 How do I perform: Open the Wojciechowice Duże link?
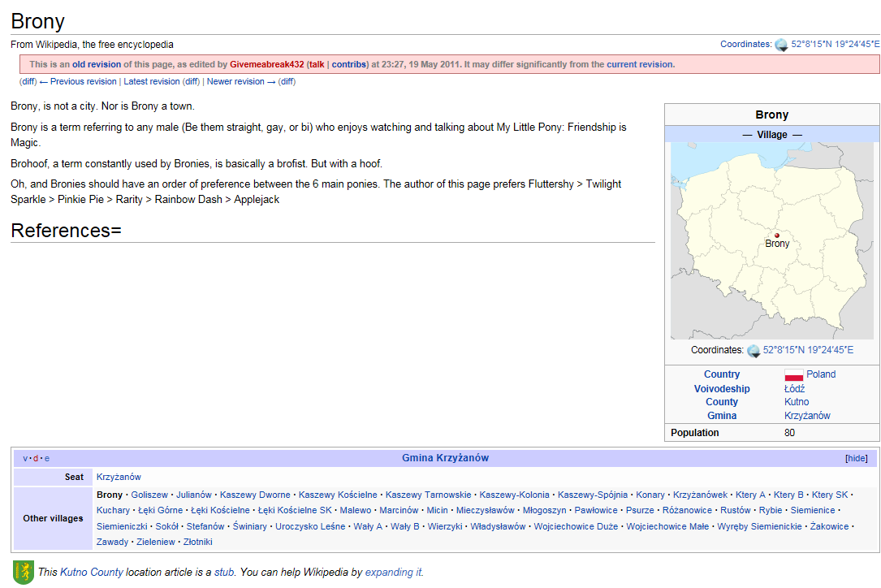point(576,526)
